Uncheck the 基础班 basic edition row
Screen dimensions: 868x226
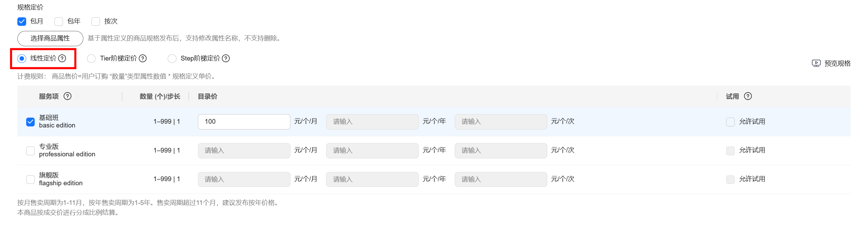tap(31, 122)
